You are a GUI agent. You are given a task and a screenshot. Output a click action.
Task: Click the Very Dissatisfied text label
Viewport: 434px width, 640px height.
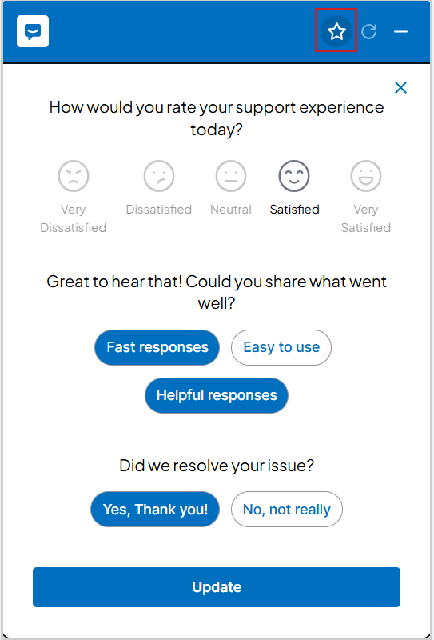[x=73, y=218]
